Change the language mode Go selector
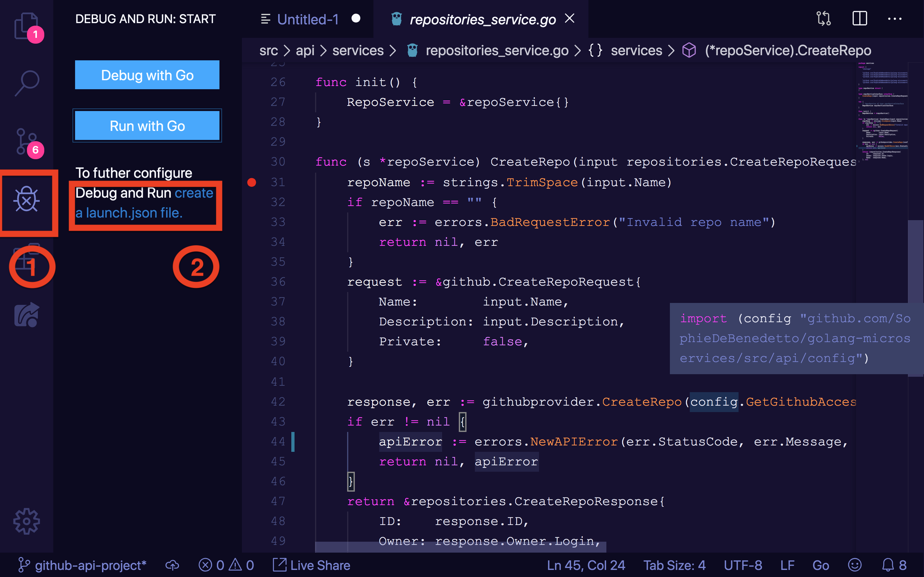 tap(820, 565)
